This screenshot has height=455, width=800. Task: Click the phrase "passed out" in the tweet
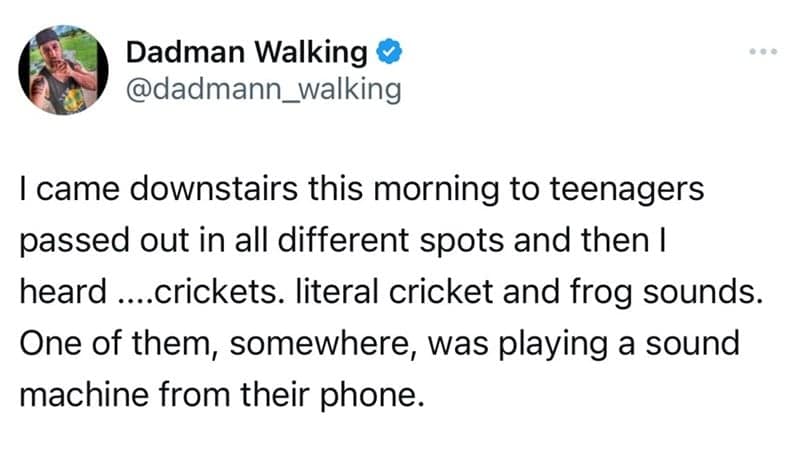pyautogui.click(x=101, y=244)
